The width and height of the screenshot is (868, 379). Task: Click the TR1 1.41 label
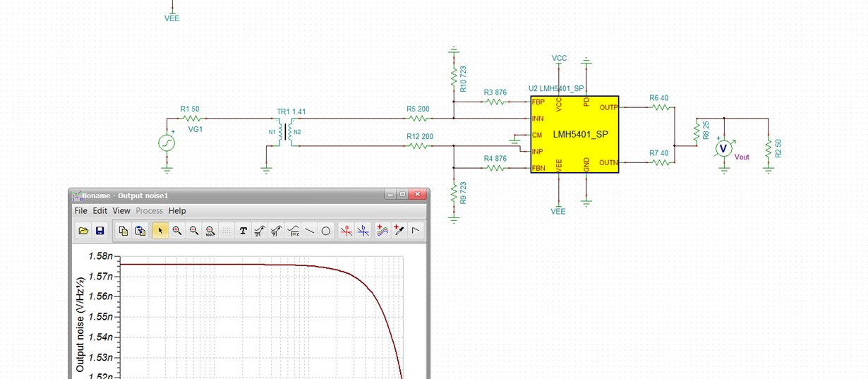pos(291,112)
